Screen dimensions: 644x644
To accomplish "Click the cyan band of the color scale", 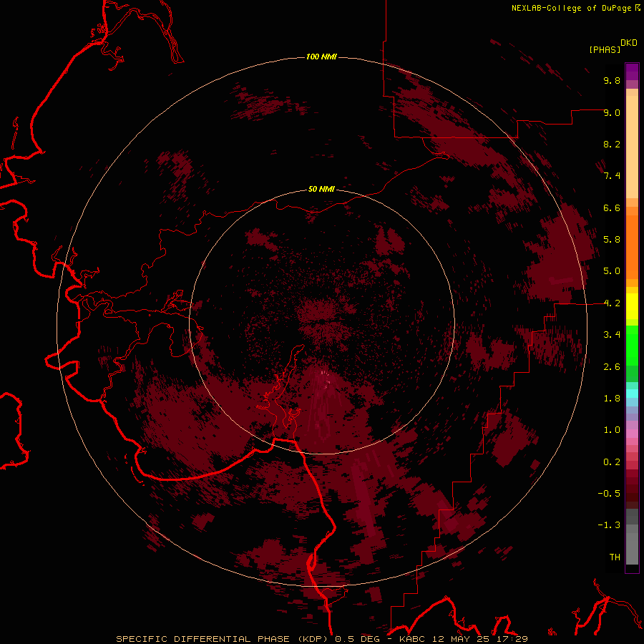I will (x=632, y=394).
